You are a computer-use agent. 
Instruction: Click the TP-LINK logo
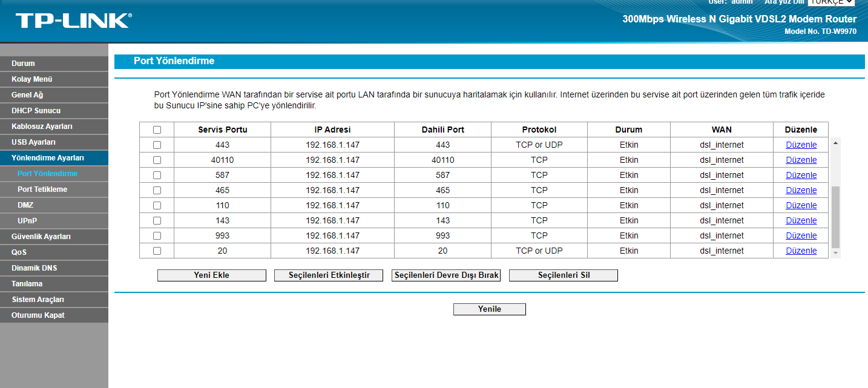[73, 21]
